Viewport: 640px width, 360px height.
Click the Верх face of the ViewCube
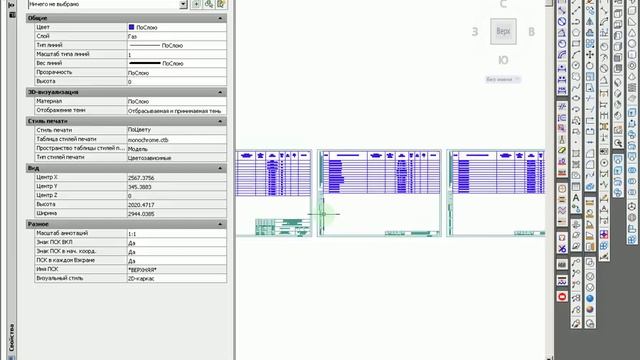[x=503, y=31]
